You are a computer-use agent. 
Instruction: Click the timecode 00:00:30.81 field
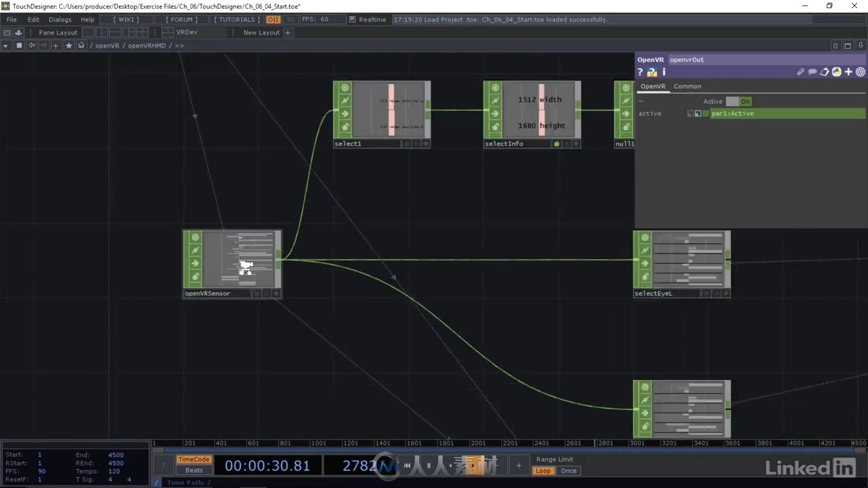(x=267, y=466)
